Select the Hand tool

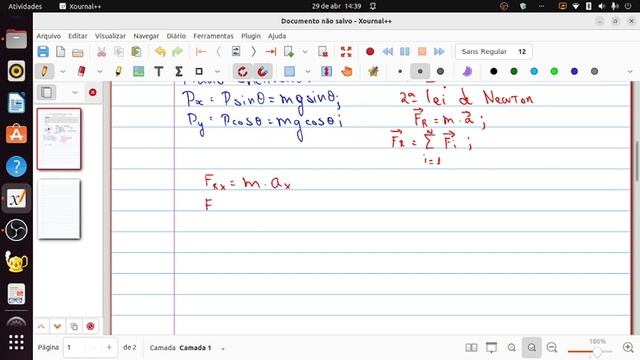347,71
